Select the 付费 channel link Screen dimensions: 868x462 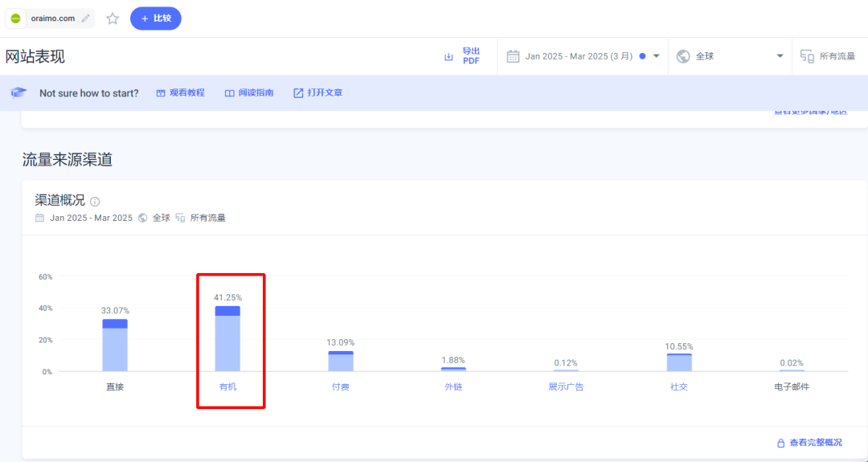coord(341,386)
